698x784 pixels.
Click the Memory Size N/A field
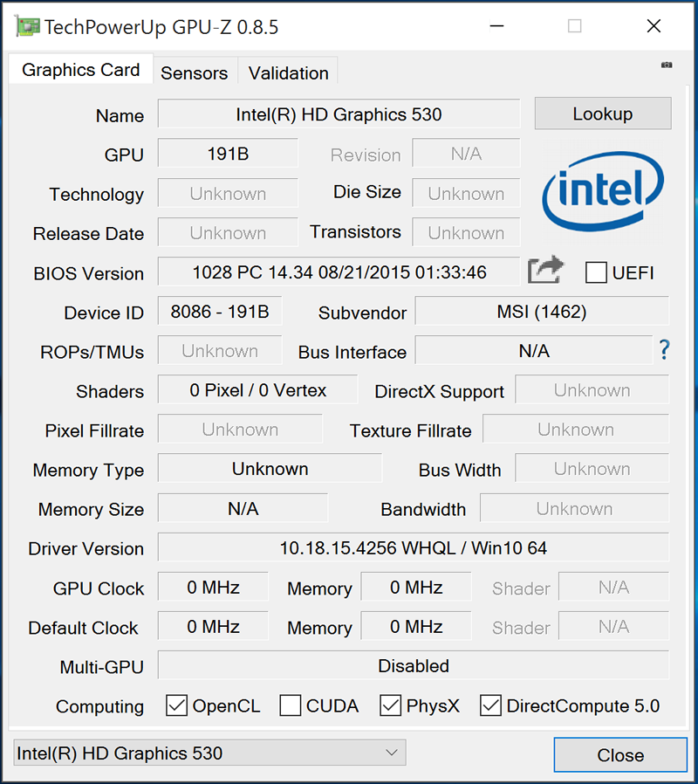pyautogui.click(x=243, y=508)
